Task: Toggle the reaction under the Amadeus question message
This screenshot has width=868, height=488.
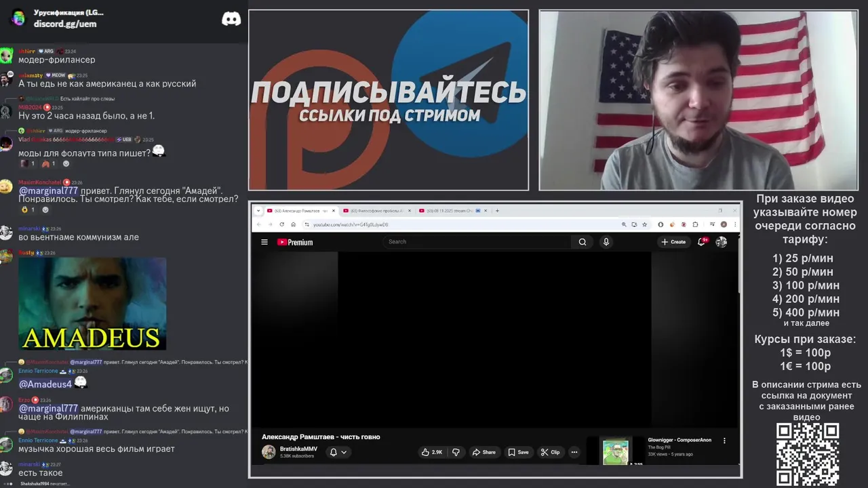Action: coord(28,209)
